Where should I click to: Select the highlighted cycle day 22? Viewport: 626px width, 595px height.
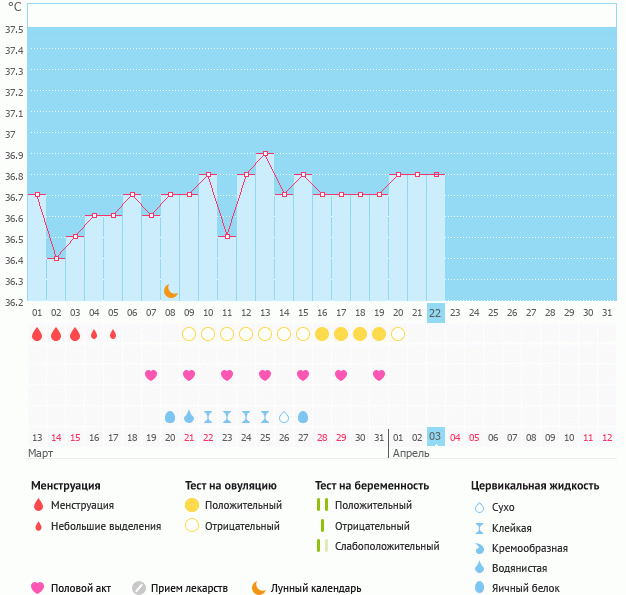(x=435, y=313)
